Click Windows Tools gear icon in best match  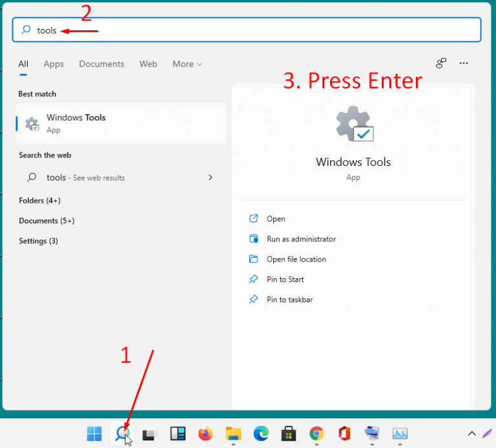pyautogui.click(x=32, y=124)
